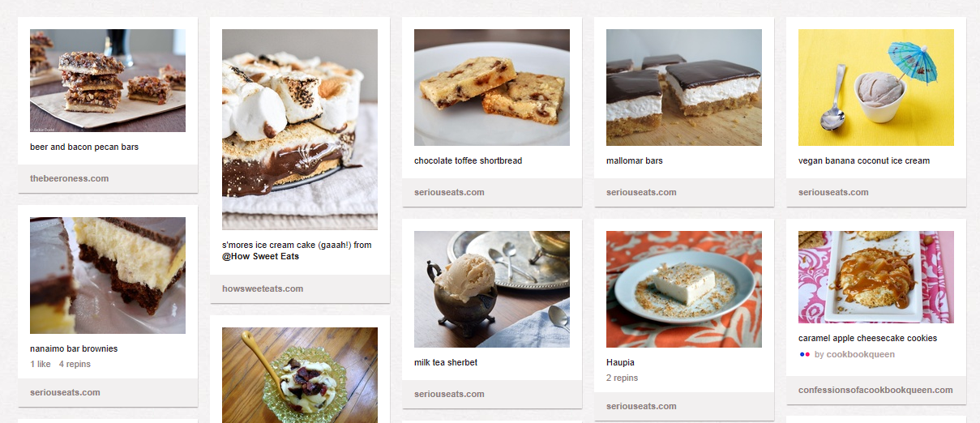The image size is (980, 423).
Task: Open the beer and bacon pecan bars image
Action: pos(108,80)
